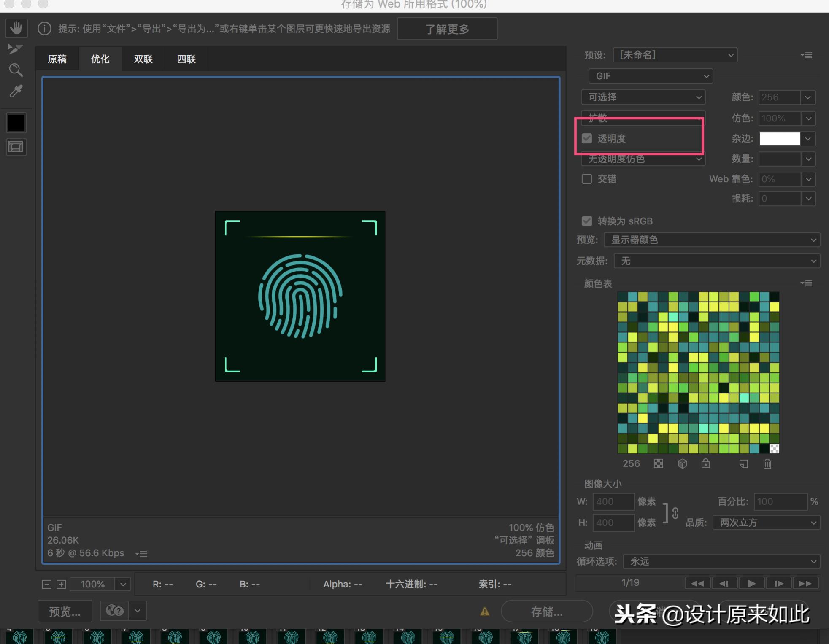The width and height of the screenshot is (829, 644).
Task: Uncheck the 透明度 transparency checkbox
Action: (x=587, y=138)
